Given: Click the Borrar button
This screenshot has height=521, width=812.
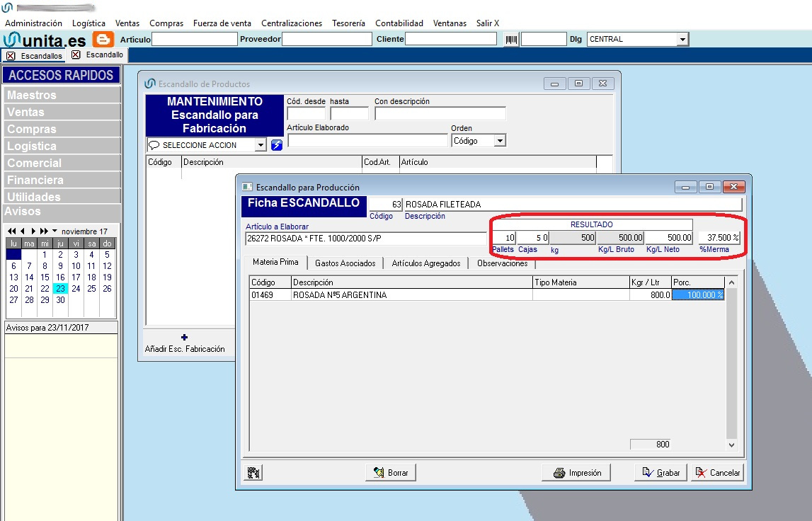Looking at the screenshot, I should pyautogui.click(x=391, y=472).
